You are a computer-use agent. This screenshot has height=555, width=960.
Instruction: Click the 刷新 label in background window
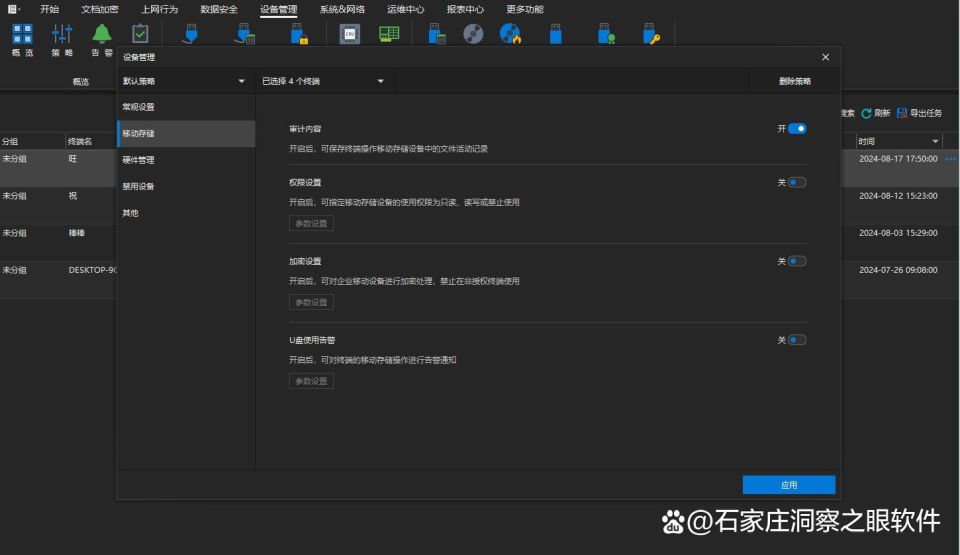click(x=882, y=113)
